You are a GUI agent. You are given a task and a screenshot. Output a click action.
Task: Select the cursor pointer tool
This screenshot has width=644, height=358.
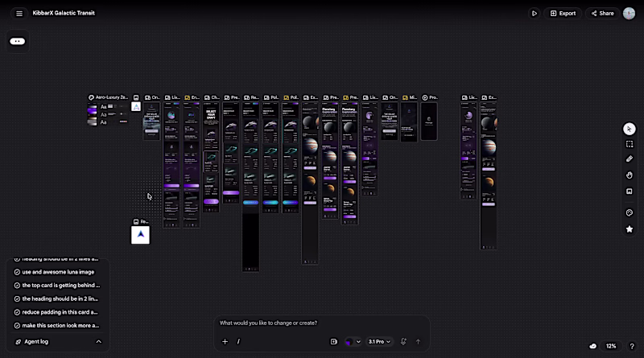(x=630, y=129)
